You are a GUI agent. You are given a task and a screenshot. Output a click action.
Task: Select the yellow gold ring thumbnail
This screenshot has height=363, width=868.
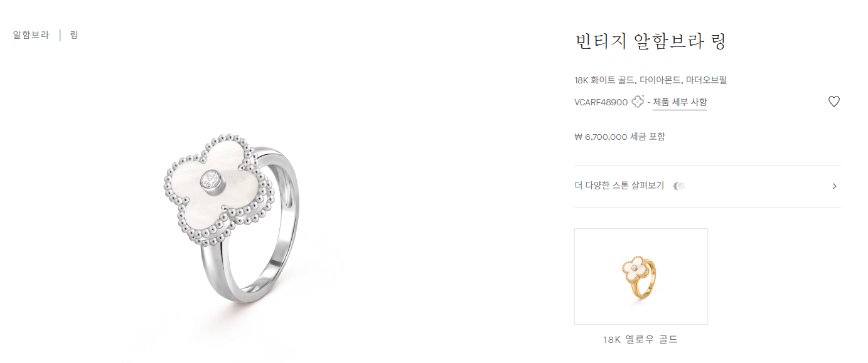[x=641, y=276]
